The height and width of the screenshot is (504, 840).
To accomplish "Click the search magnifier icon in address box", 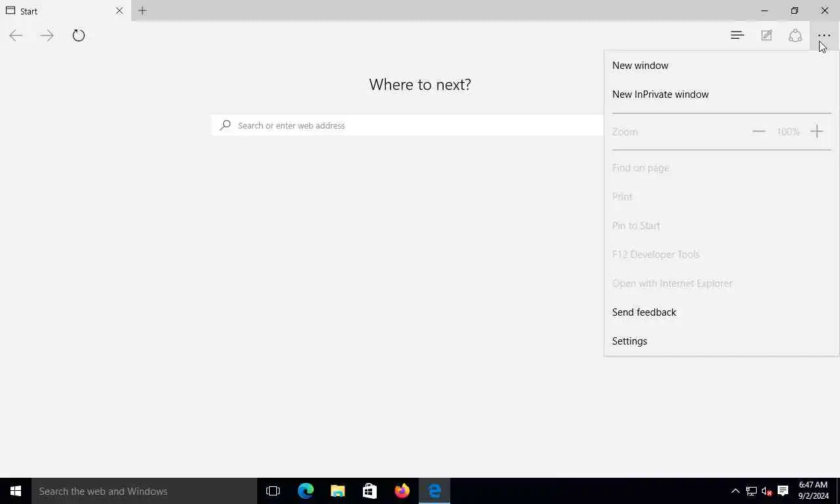I will click(225, 125).
